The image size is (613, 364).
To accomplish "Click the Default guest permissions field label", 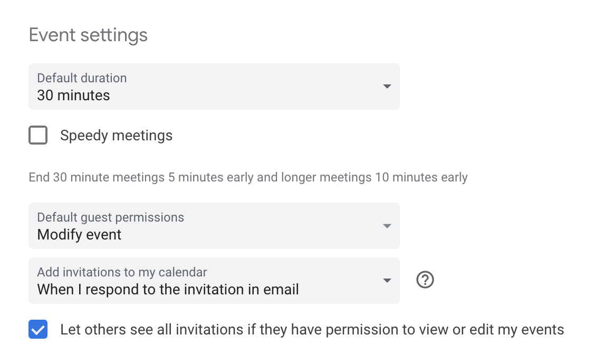I will click(x=110, y=217).
